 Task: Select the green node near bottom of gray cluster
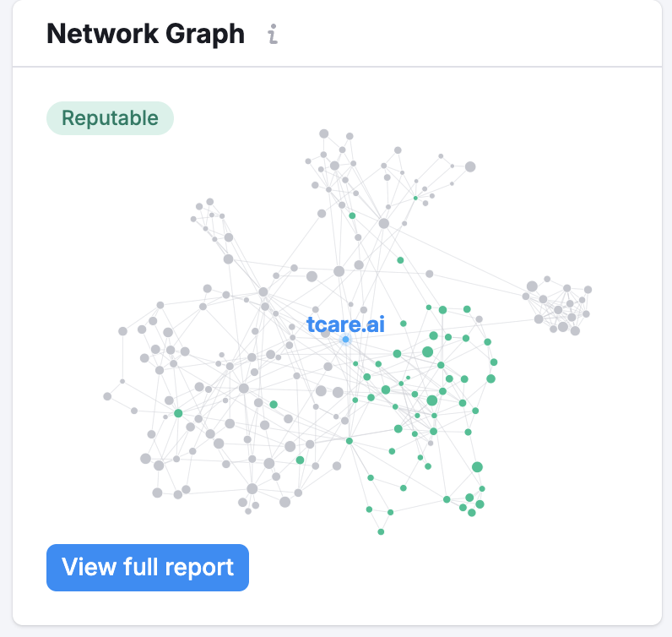[x=300, y=460]
